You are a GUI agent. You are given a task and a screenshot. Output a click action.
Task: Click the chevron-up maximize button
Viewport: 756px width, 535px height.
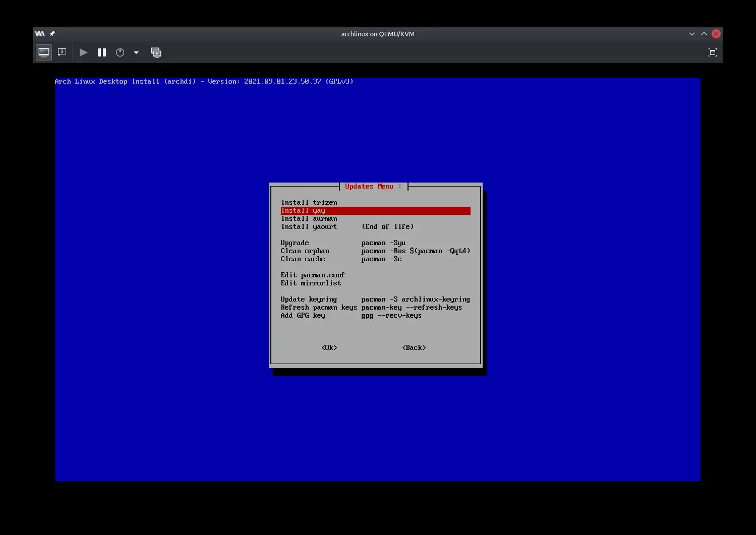click(704, 34)
